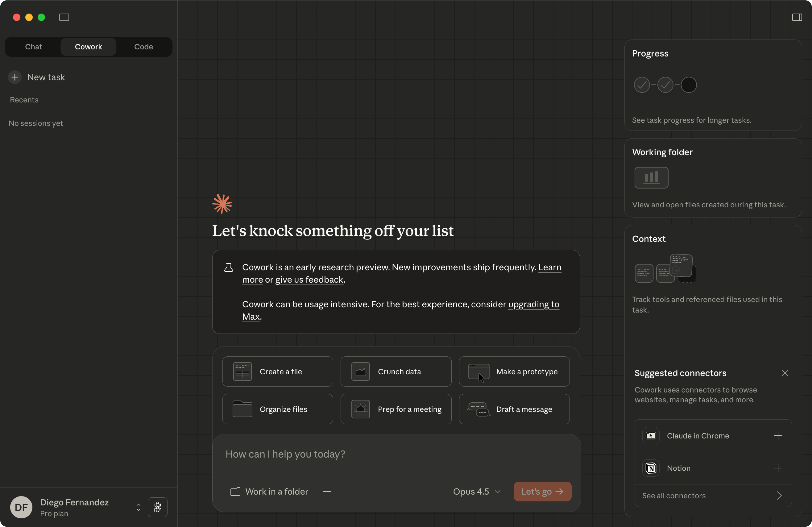Click the bug report icon beside the profile
The height and width of the screenshot is (527, 812).
[158, 507]
